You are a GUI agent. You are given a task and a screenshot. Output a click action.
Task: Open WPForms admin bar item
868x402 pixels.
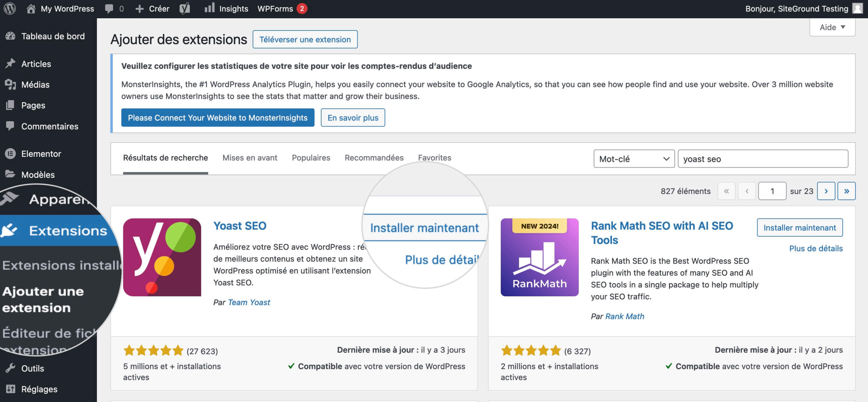pos(282,8)
